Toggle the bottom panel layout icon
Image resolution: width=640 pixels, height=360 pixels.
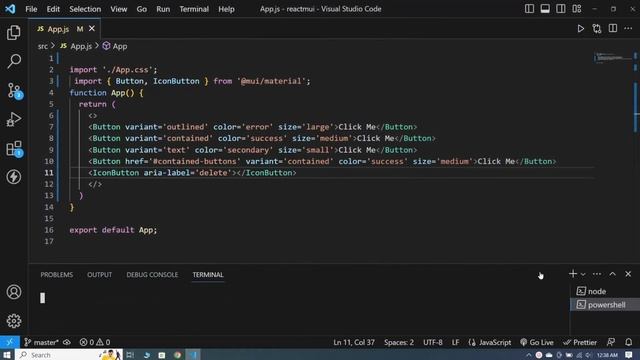[x=545, y=9]
